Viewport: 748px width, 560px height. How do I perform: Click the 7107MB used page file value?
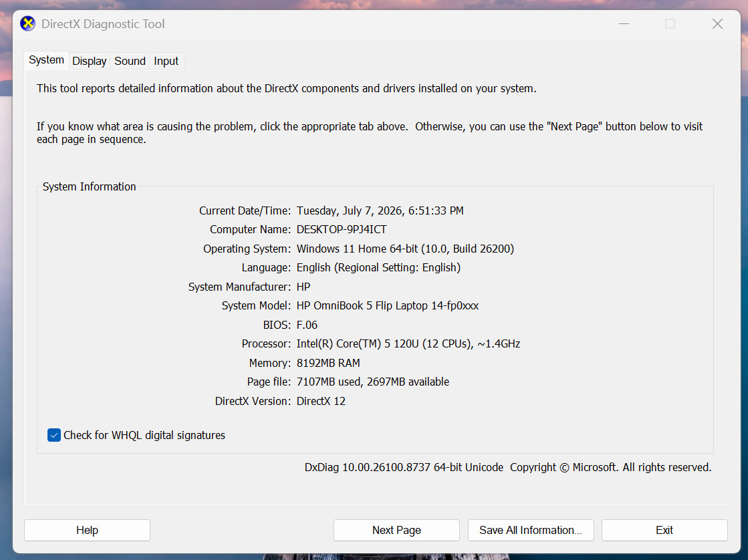tap(330, 382)
